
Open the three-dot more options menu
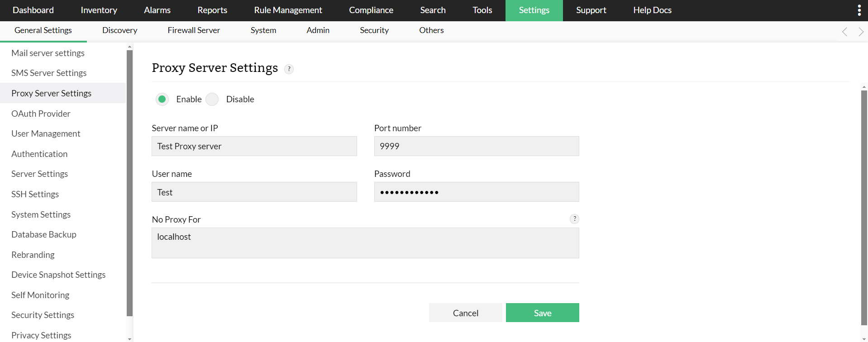point(859,10)
